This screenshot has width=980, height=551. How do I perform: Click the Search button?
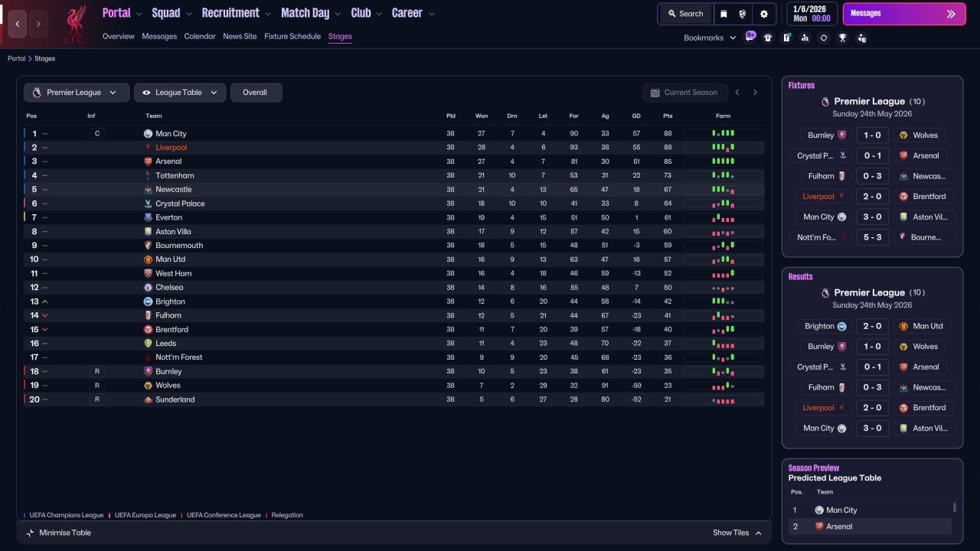point(685,14)
